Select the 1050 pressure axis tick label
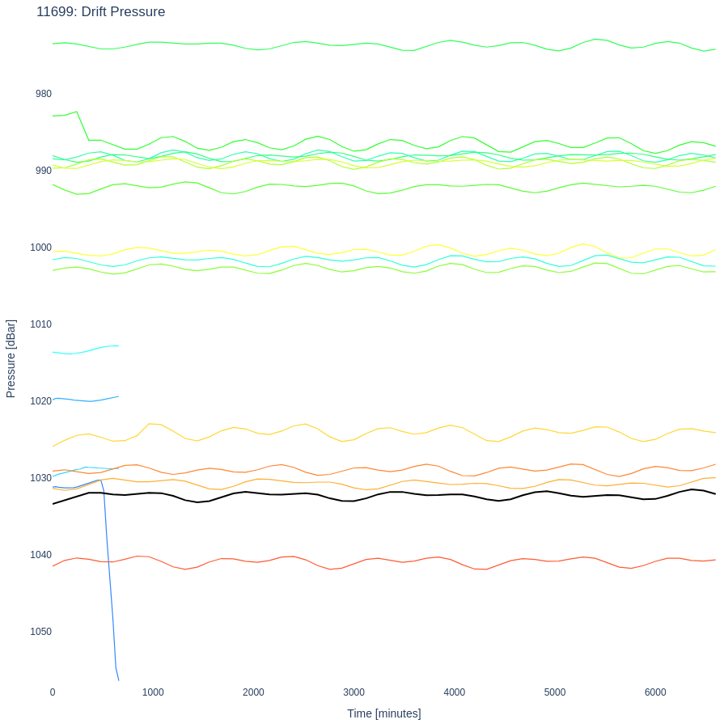 [x=40, y=632]
